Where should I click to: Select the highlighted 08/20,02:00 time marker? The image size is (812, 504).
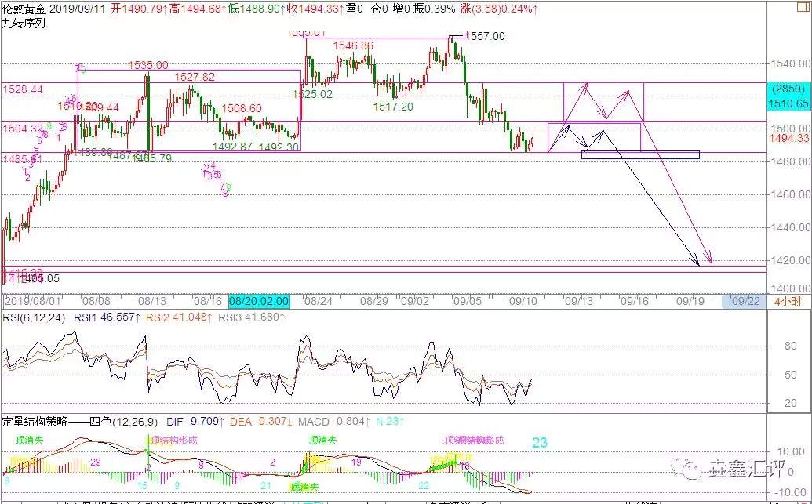click(259, 301)
